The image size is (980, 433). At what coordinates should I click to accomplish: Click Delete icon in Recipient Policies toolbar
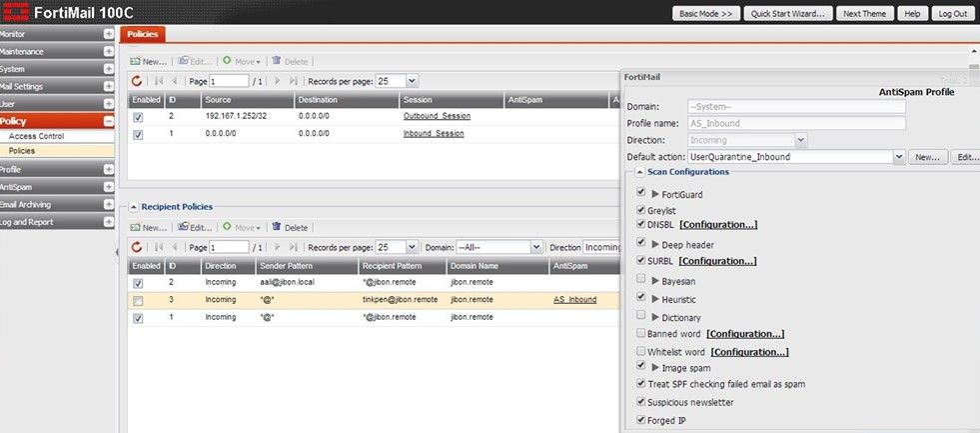(277, 227)
